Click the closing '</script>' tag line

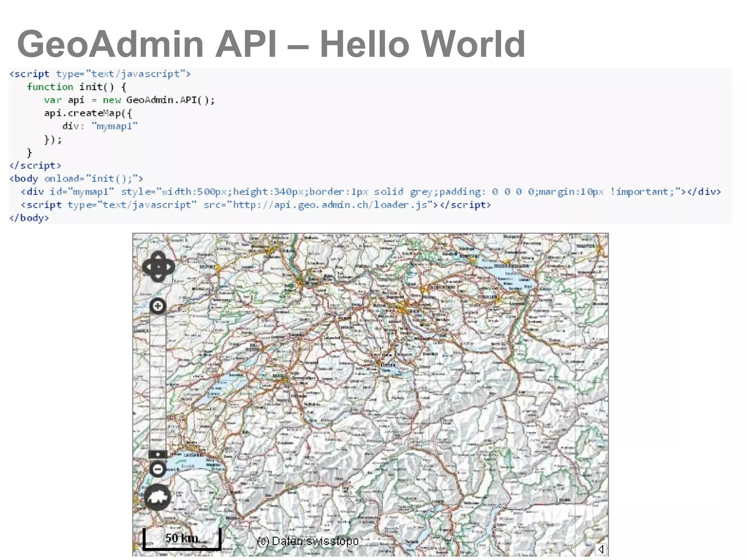click(x=35, y=166)
